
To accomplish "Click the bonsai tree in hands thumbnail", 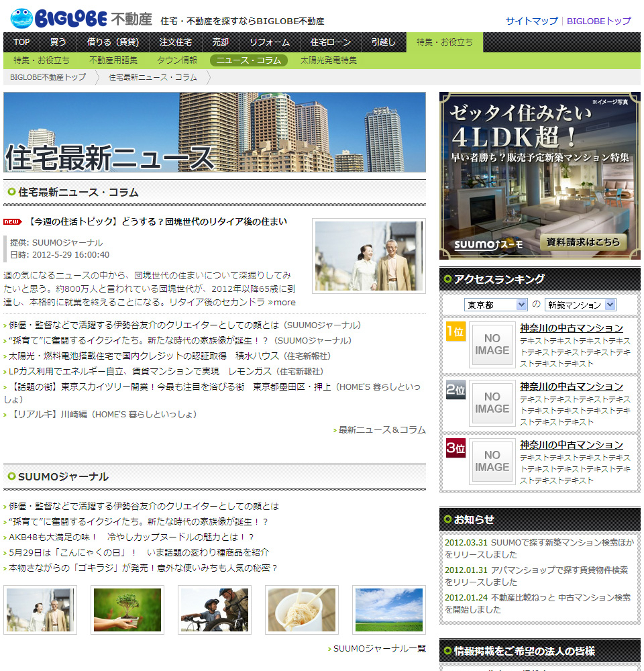I will (x=127, y=610).
